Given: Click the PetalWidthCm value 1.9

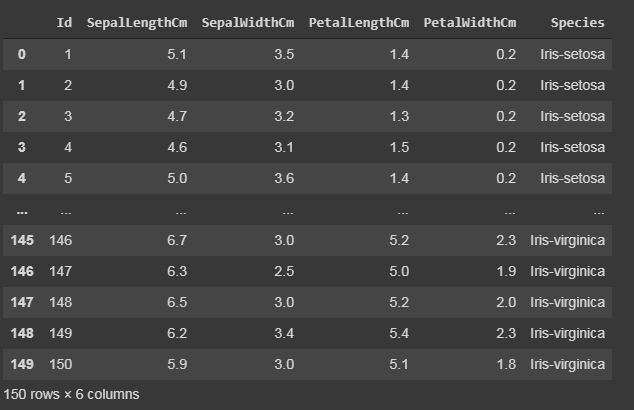Looking at the screenshot, I should 506,271.
